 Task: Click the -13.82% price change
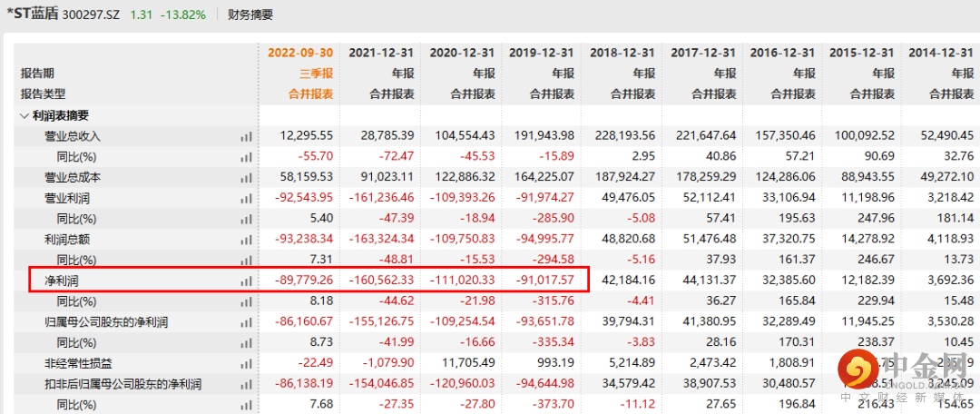tap(183, 15)
